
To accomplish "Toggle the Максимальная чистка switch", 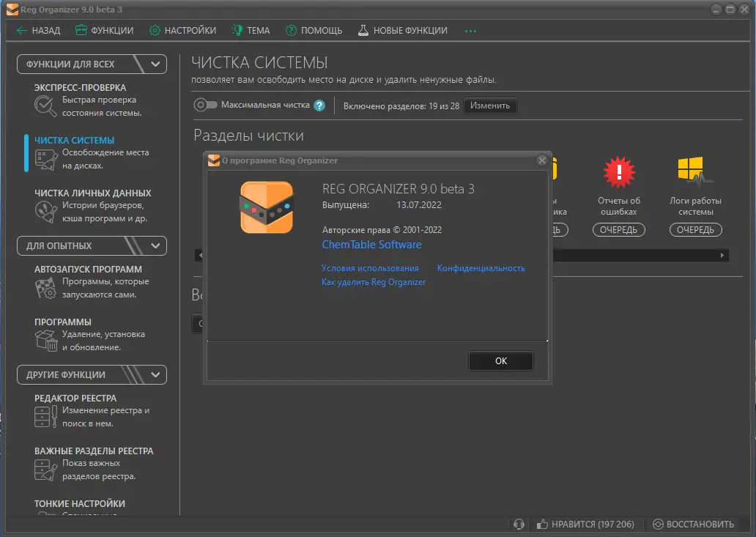I will coord(206,105).
